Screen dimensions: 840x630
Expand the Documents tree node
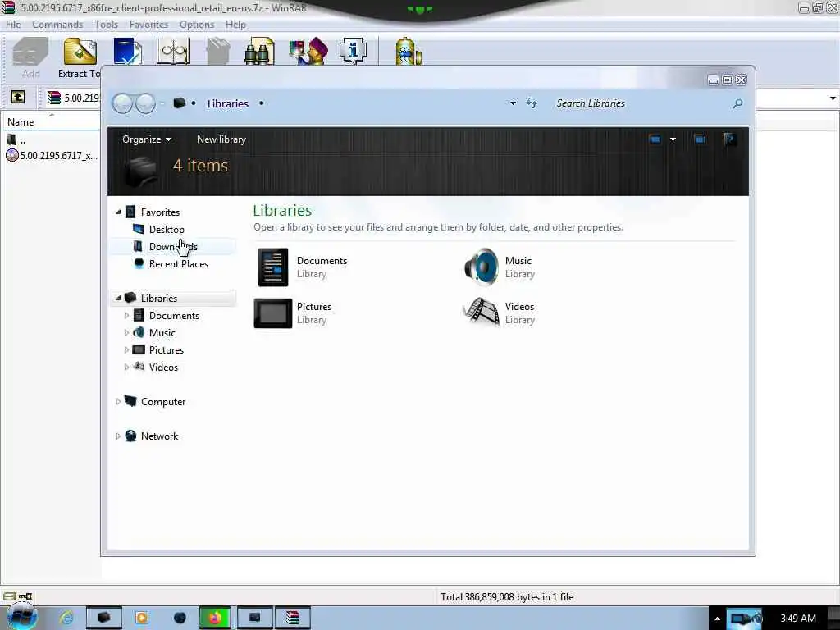pyautogui.click(x=126, y=316)
